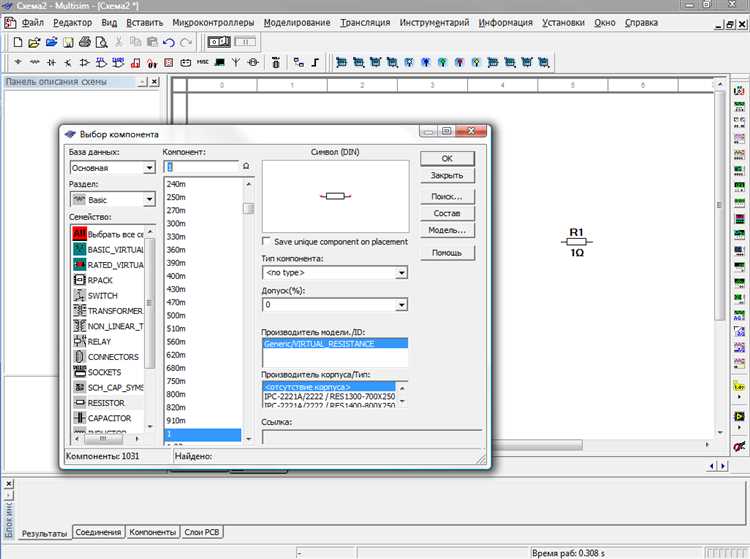The width and height of the screenshot is (750, 559).
Task: Flip the simulation run switch
Action: 219,42
